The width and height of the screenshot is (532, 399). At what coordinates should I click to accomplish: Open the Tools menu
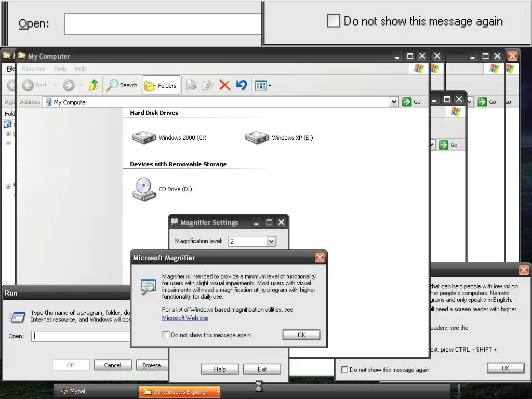60,69
